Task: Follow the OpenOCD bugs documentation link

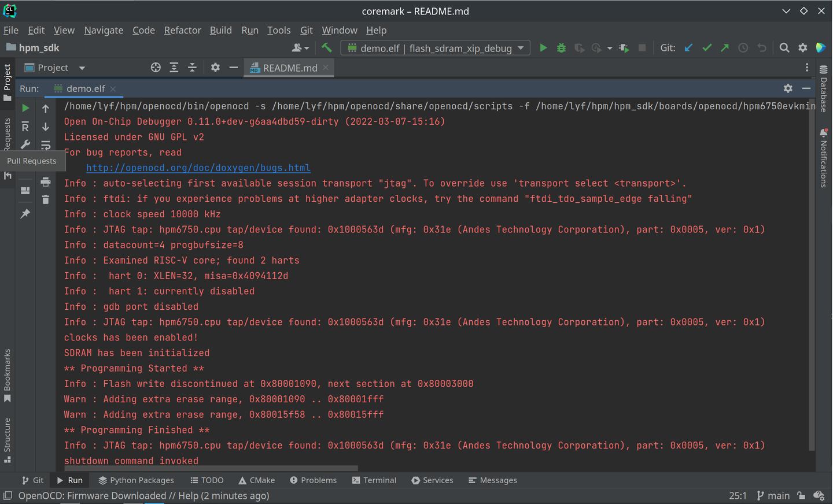Action: point(198,168)
